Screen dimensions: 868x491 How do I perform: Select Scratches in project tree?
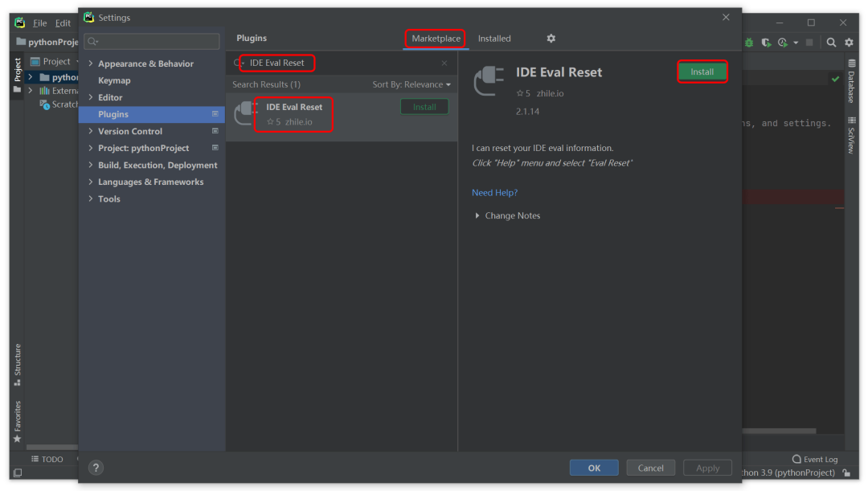[x=59, y=104]
